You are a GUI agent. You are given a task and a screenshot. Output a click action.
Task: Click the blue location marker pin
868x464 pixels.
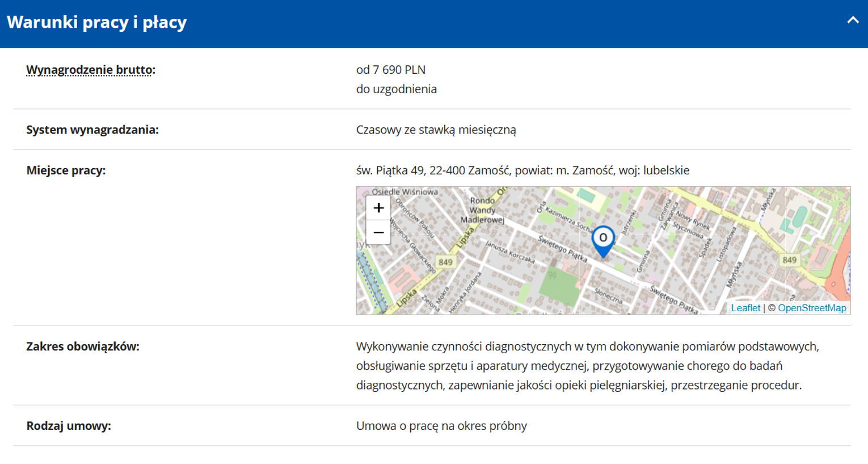[x=602, y=240]
